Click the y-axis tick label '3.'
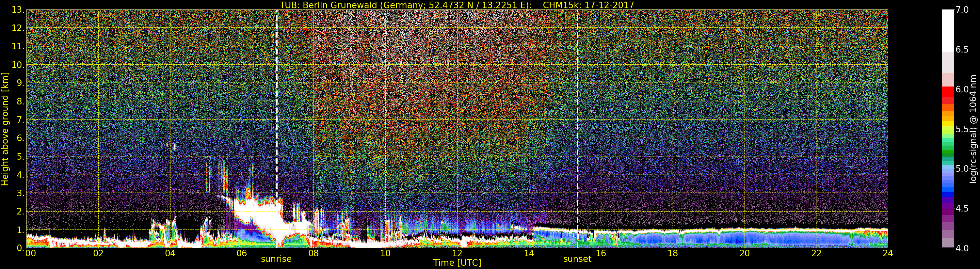The height and width of the screenshot is (269, 980). [20, 193]
